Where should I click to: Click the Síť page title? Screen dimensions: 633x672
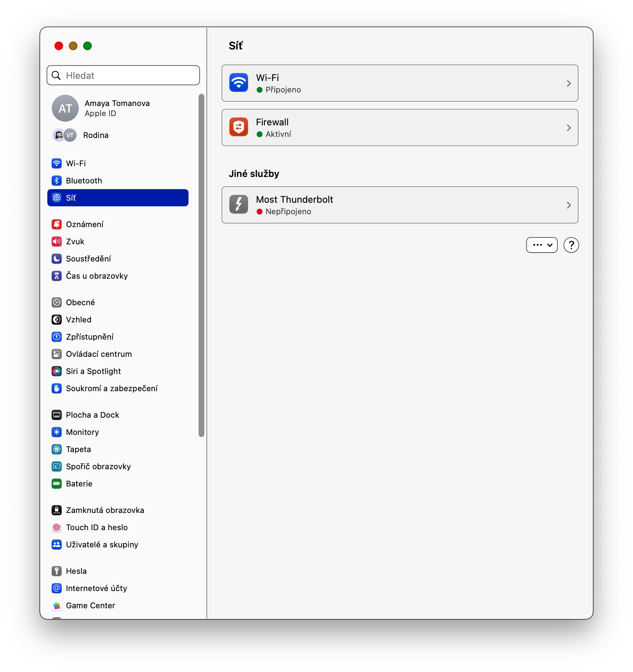point(236,46)
